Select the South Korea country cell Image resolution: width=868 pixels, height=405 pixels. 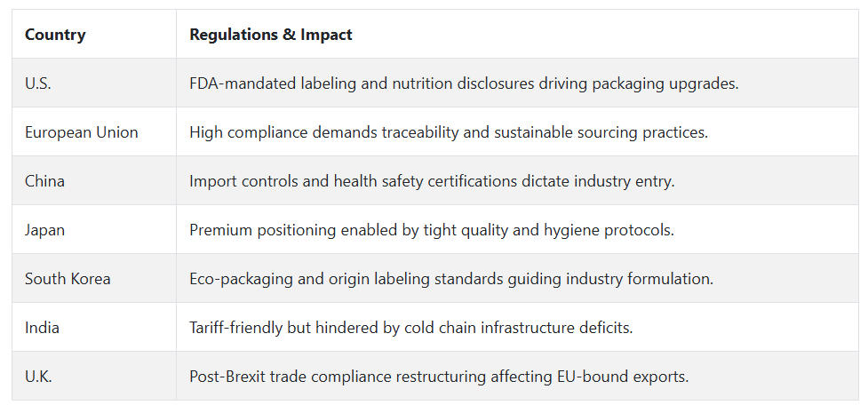(94, 278)
